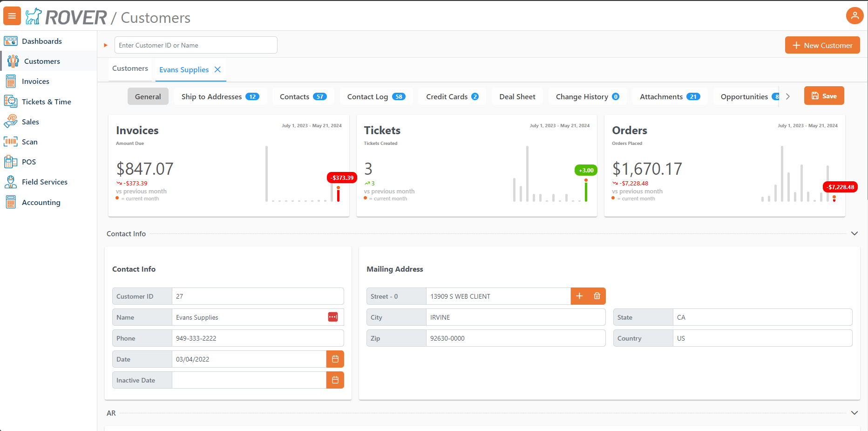Close the Evans Supplies tab
The height and width of the screenshot is (431, 868).
pos(217,69)
